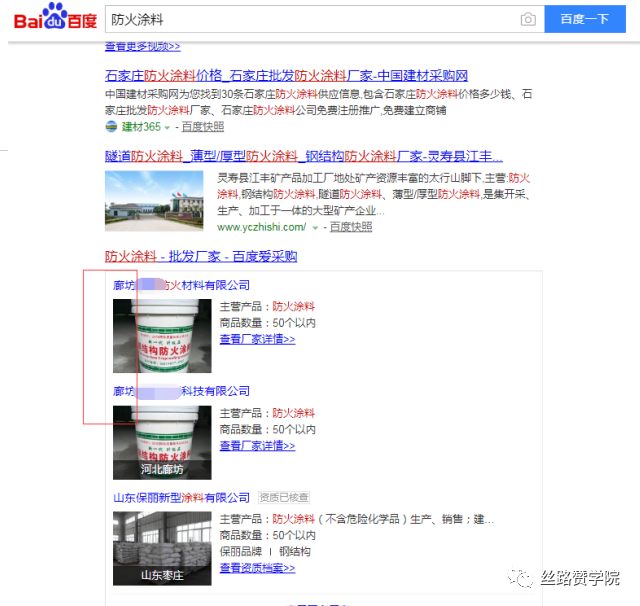Click 查看厂家详情 under 防火材料有限公司
The image size is (640, 606).
coord(257,339)
